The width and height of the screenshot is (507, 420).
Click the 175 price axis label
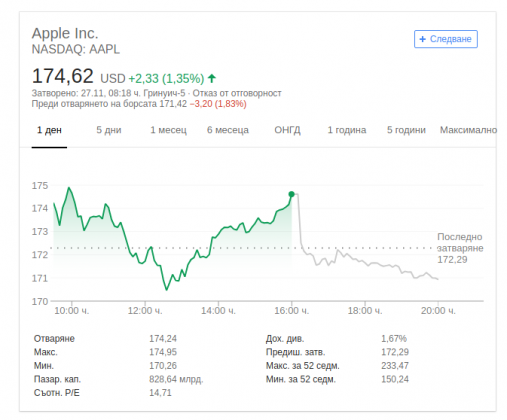click(40, 185)
